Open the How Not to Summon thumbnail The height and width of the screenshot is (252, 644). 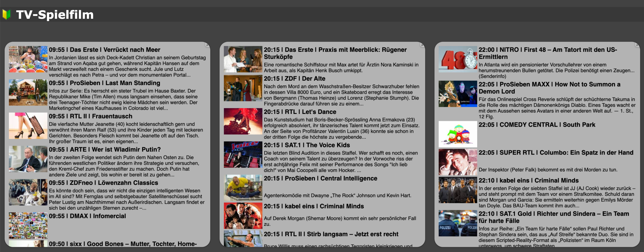pyautogui.click(x=458, y=93)
